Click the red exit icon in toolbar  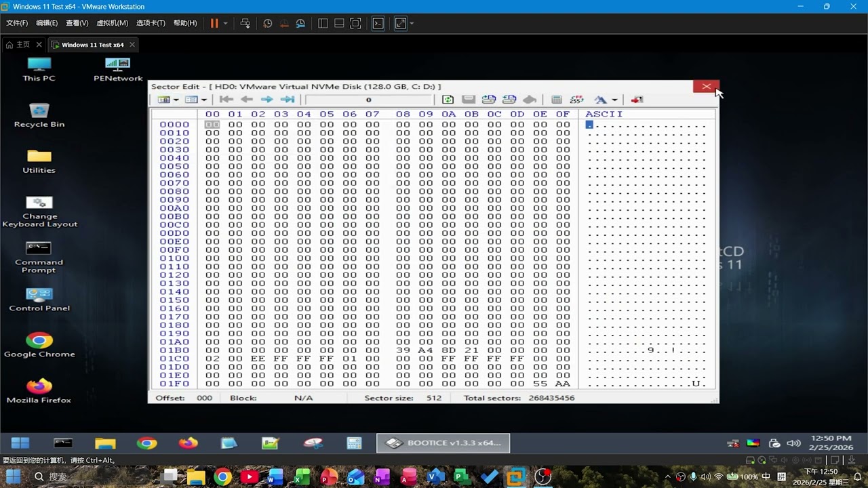point(637,100)
